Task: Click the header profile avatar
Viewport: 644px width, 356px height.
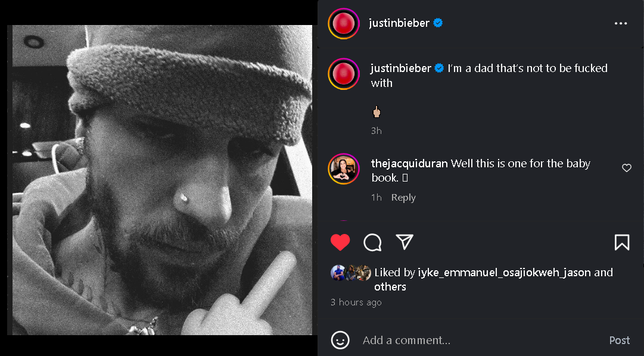Action: coord(344,24)
